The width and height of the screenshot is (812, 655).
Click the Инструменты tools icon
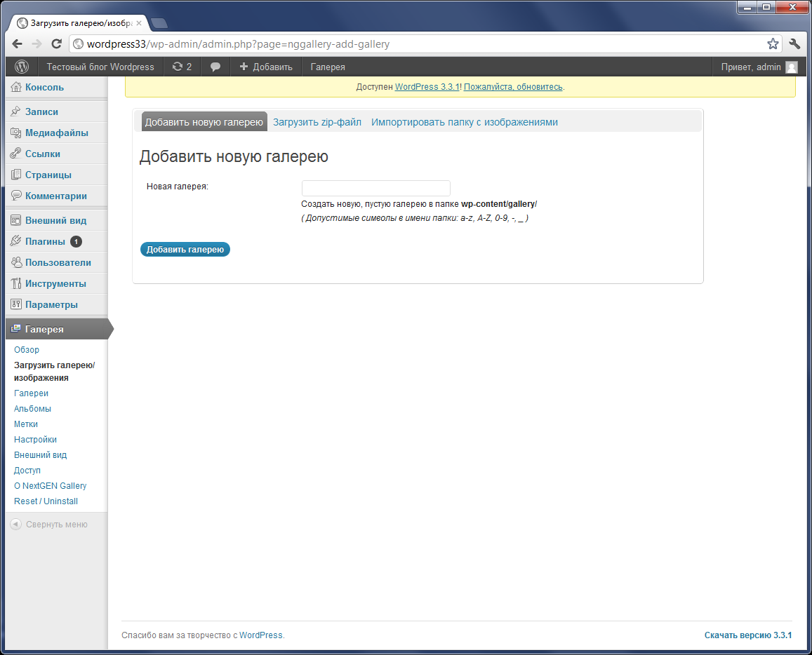point(16,283)
